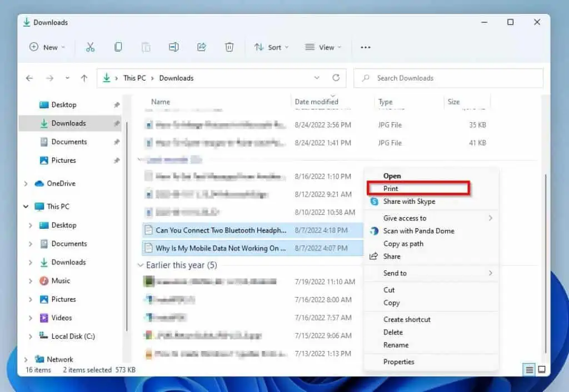Sort by the Size column header
Image resolution: width=569 pixels, height=392 pixels.
[x=453, y=102]
